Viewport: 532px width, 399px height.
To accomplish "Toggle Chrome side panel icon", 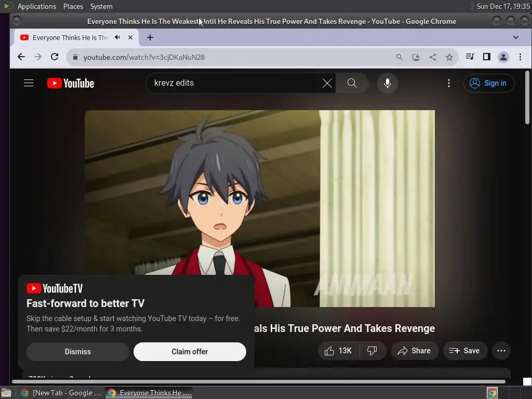I will pos(486,57).
